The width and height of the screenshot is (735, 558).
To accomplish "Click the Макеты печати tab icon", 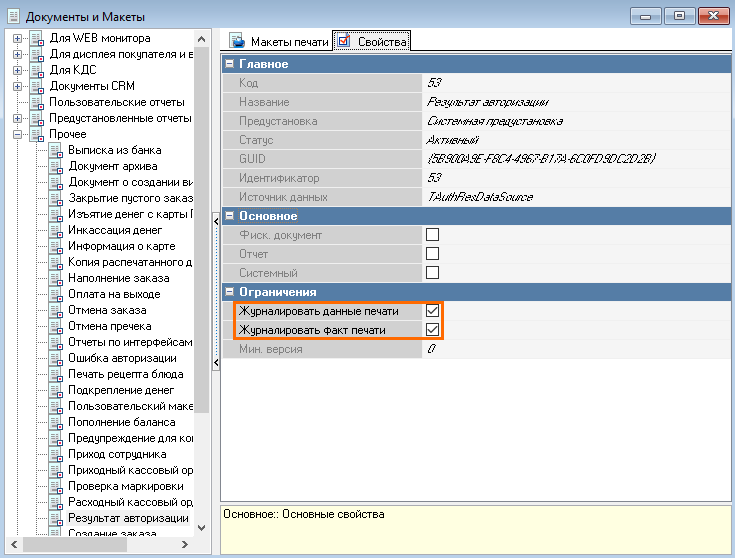I will coord(238,41).
